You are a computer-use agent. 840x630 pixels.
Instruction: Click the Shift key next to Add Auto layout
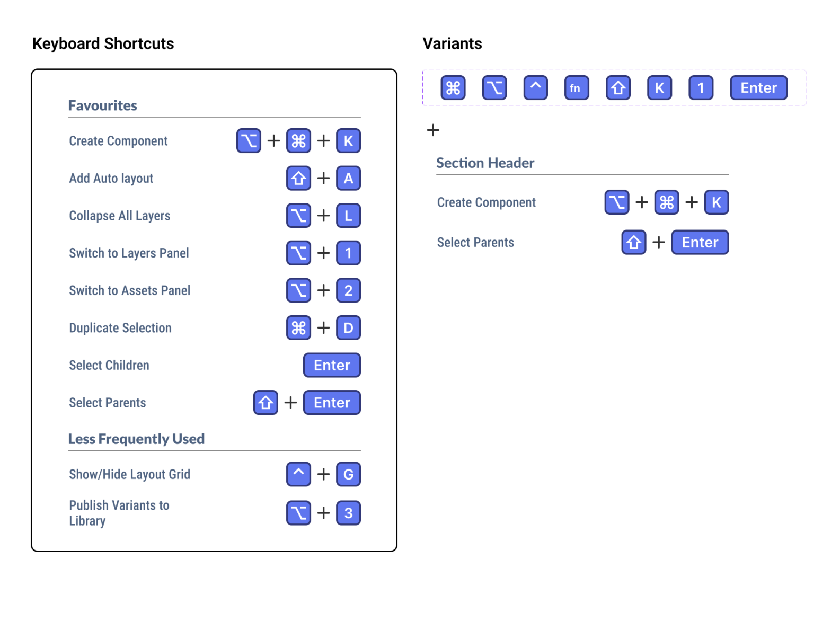click(298, 178)
